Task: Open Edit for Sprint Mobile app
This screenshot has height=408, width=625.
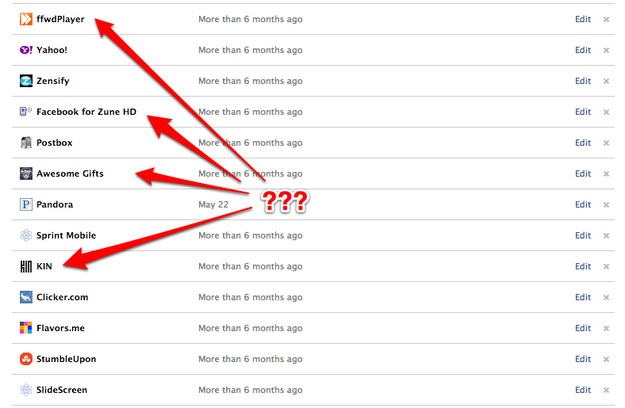Action: point(583,235)
